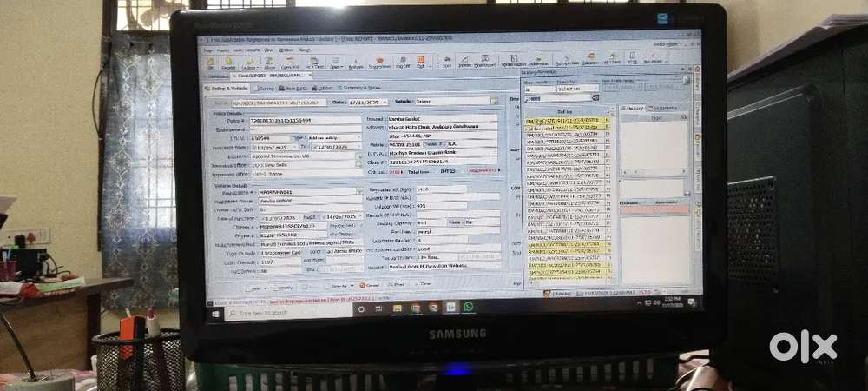Open the Date picker dropdown showing 17/11/2025
Viewport: 868px width, 391px height.
(385, 102)
